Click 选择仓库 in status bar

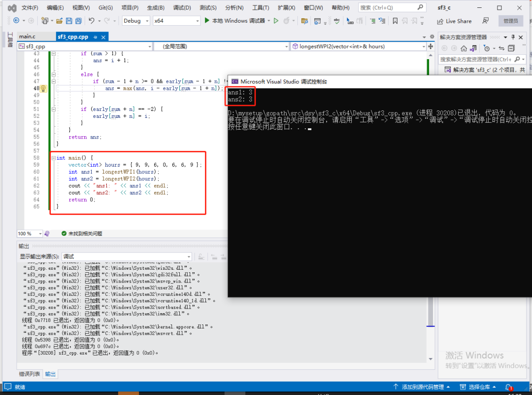(x=478, y=387)
